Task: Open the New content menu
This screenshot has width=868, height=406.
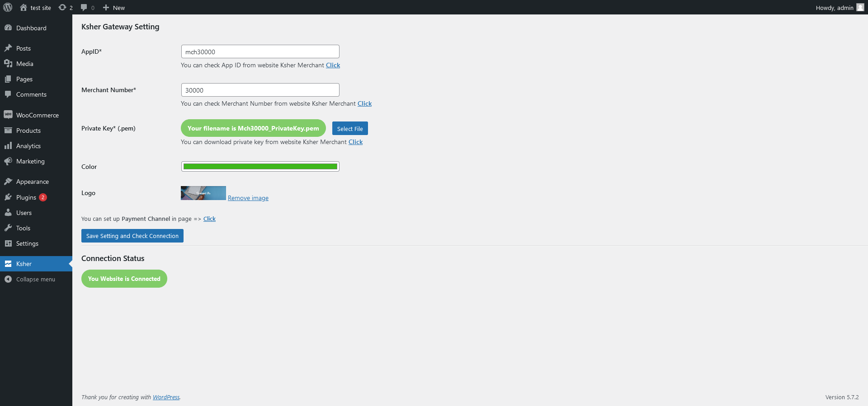Action: coord(114,7)
